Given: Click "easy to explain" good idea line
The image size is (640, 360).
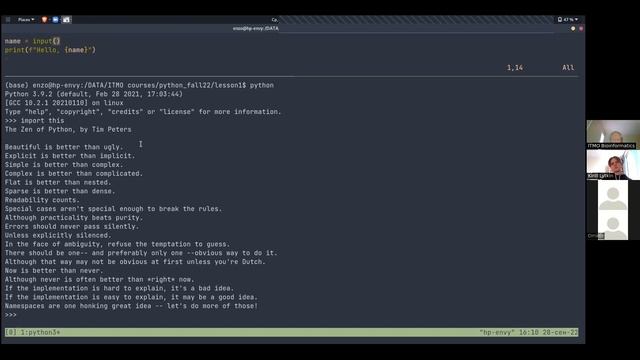Looking at the screenshot, I should [131, 297].
